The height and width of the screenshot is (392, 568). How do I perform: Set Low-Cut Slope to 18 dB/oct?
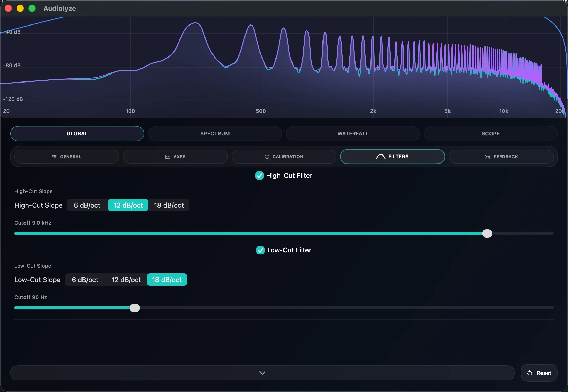[167, 280]
